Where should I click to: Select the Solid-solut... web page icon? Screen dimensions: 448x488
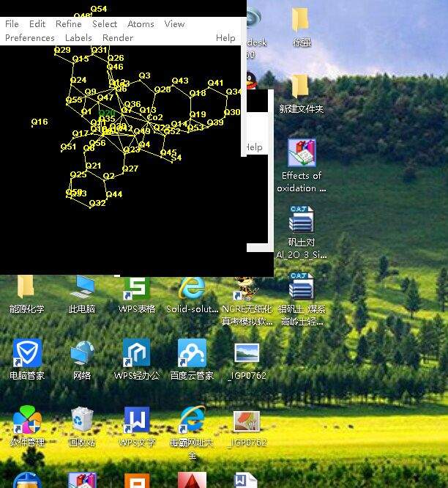(192, 288)
